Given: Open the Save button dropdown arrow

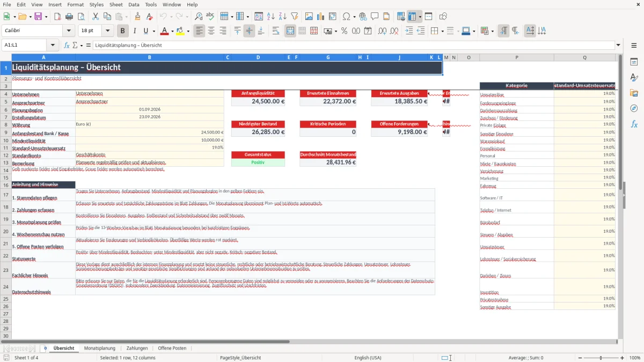Looking at the screenshot, I should point(46,17).
